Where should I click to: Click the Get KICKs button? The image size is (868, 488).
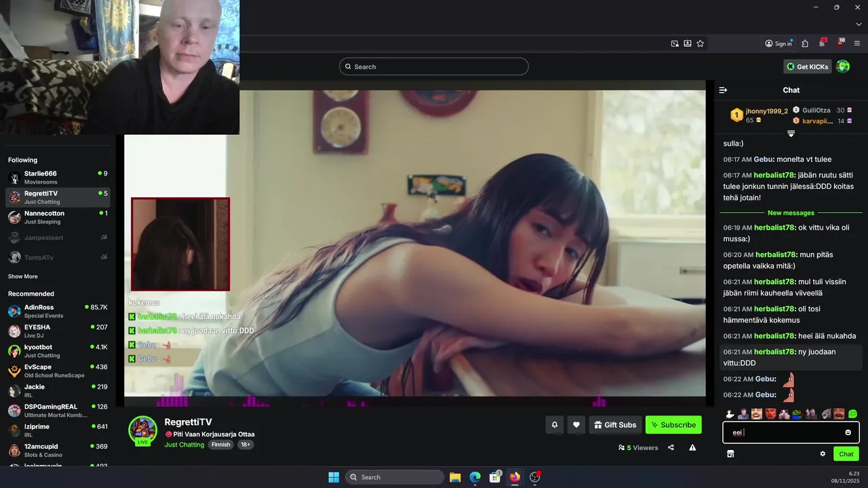[x=808, y=66]
